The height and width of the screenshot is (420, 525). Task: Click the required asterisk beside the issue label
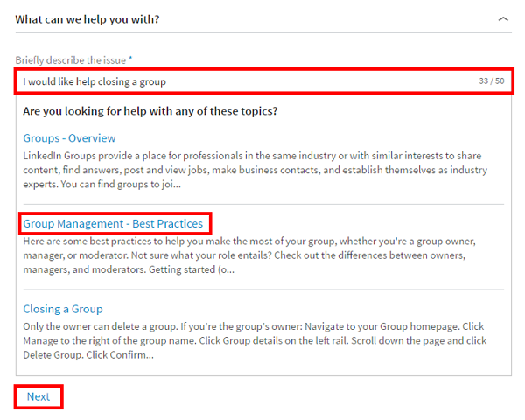pos(130,59)
